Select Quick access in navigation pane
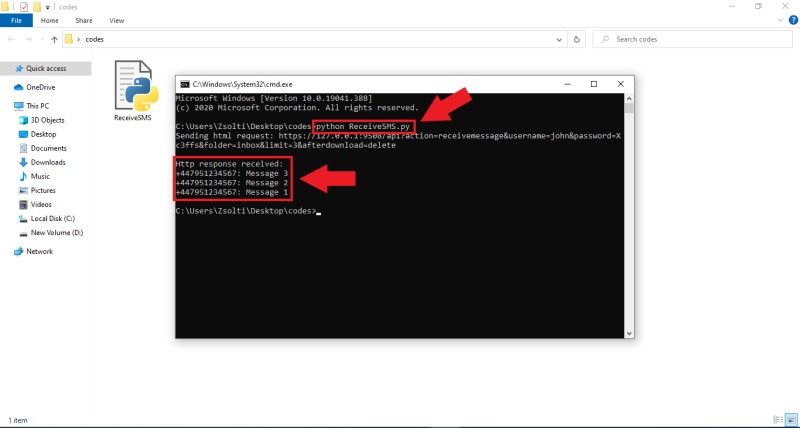 pyautogui.click(x=45, y=68)
